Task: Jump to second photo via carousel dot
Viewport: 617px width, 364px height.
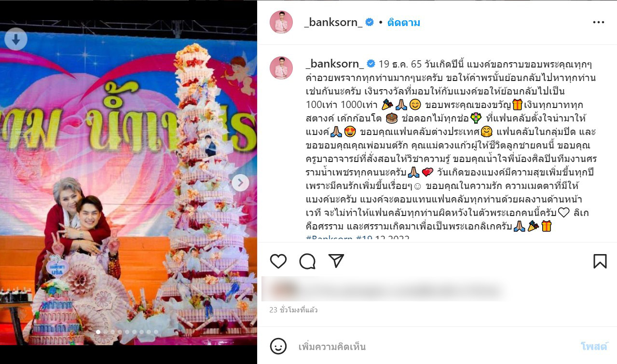Action: click(106, 332)
